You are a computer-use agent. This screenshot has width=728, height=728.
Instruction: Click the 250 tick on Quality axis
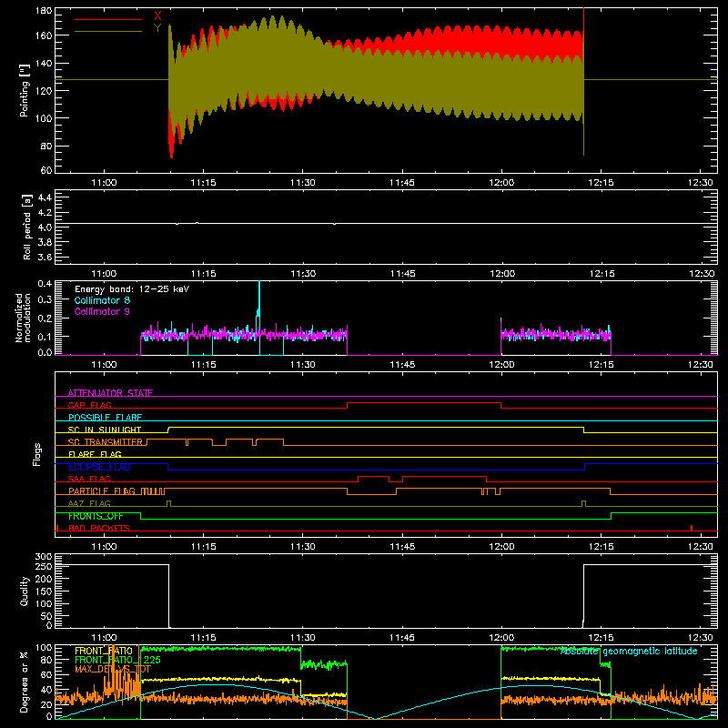[x=44, y=566]
